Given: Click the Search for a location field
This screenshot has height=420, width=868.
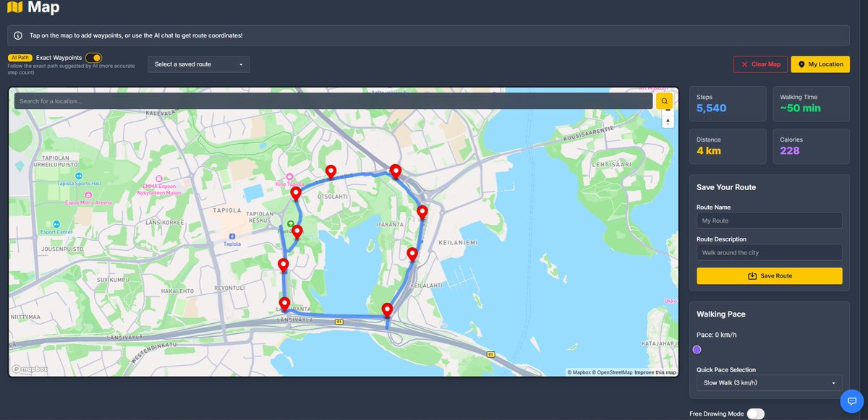Looking at the screenshot, I should [x=333, y=101].
